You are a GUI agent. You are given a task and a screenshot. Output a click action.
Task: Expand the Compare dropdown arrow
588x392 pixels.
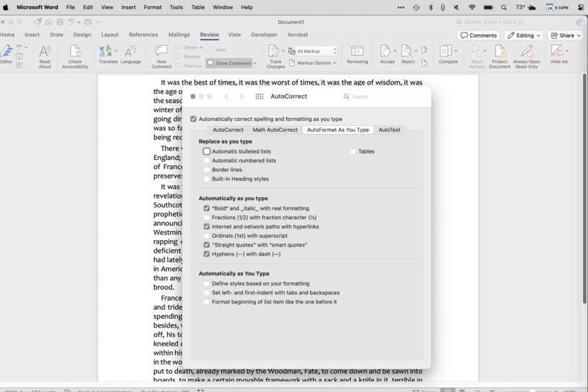coord(456,51)
